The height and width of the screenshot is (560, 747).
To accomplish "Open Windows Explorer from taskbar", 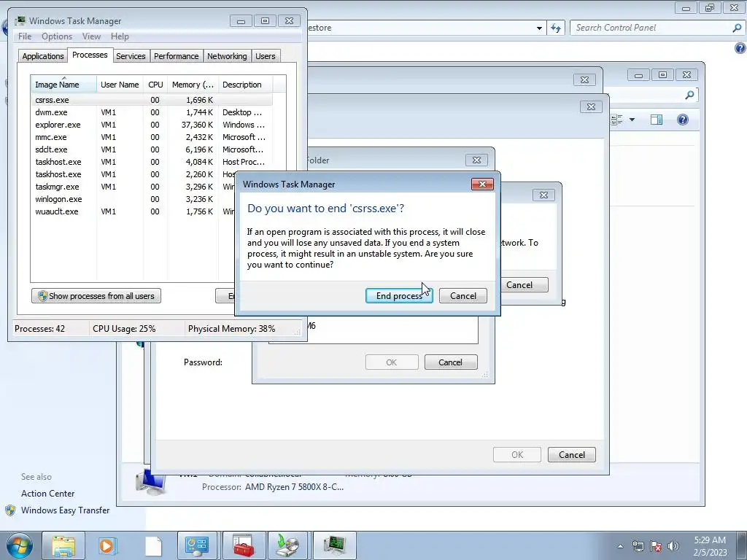I will [x=63, y=545].
